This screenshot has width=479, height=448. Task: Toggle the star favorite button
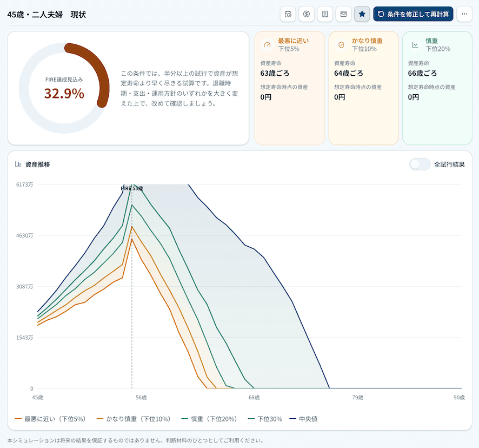coord(362,14)
